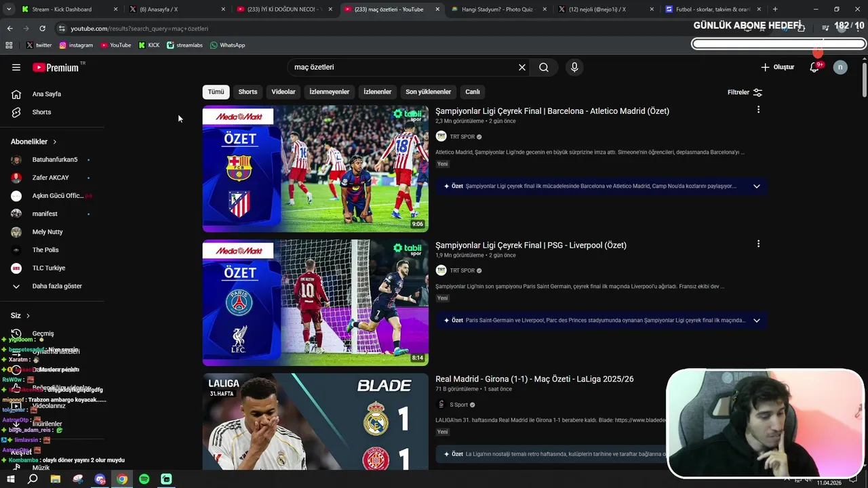
Task: Open streamlabs bookmark
Action: pos(184,45)
